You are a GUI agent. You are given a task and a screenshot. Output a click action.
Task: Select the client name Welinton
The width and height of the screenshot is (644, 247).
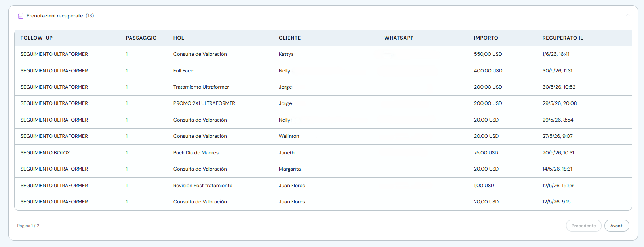click(289, 136)
